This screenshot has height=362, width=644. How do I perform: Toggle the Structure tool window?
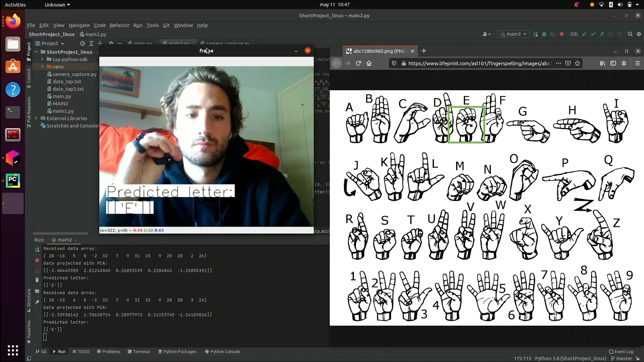pyautogui.click(x=29, y=300)
